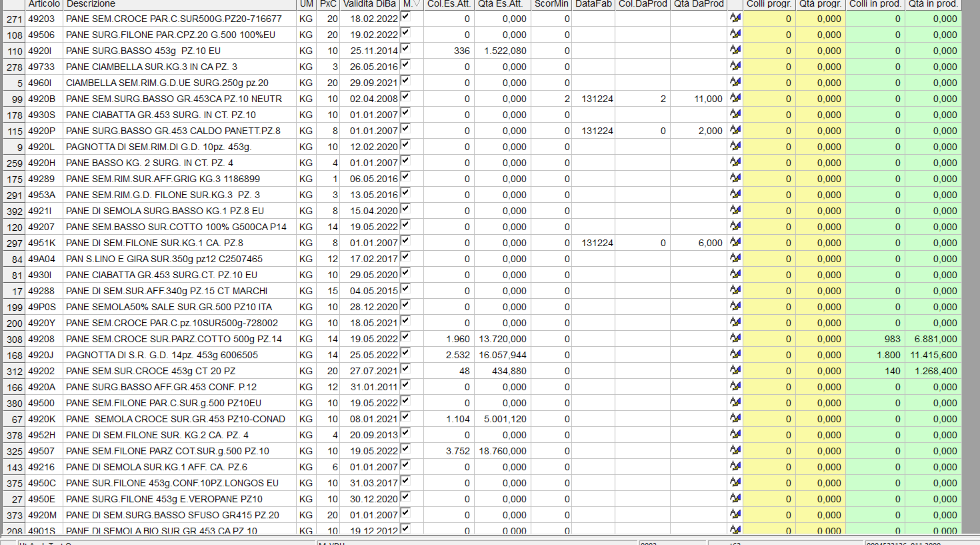Open chart icon for article 49208
Viewport: 980px width, 545px height.
(735, 338)
